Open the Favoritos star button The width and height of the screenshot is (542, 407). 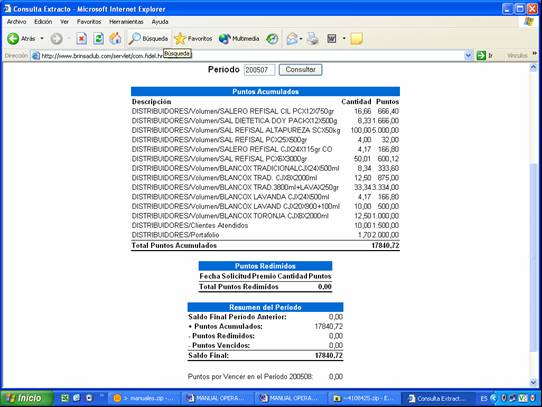(193, 38)
